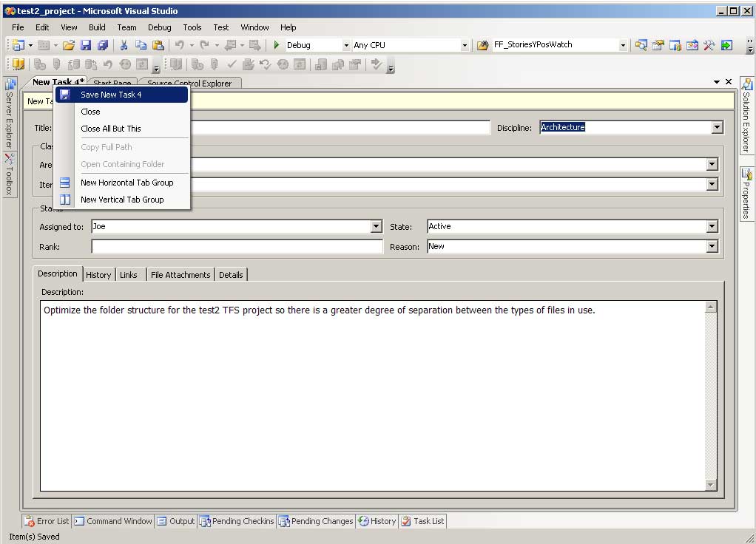The width and height of the screenshot is (756, 544).
Task: Click description scrollbar down arrow
Action: pyautogui.click(x=710, y=485)
